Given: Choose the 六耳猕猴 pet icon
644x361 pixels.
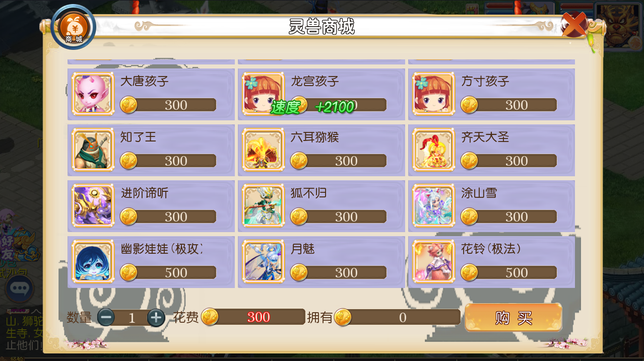Looking at the screenshot, I should tap(263, 150).
